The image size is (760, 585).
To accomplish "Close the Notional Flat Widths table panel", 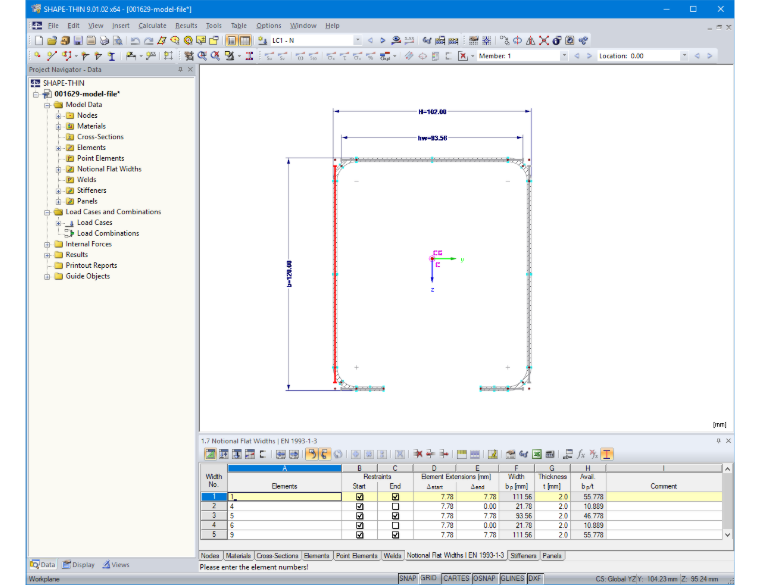I will (x=728, y=441).
